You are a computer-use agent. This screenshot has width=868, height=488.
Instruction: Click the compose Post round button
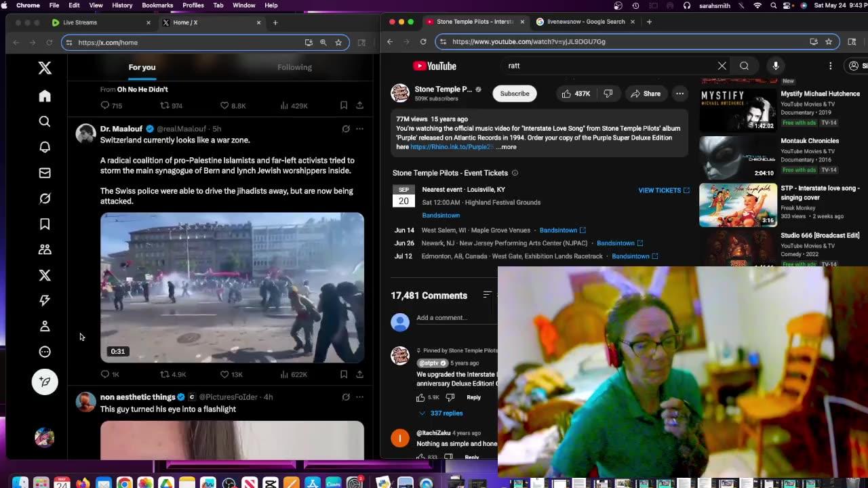coord(45,382)
